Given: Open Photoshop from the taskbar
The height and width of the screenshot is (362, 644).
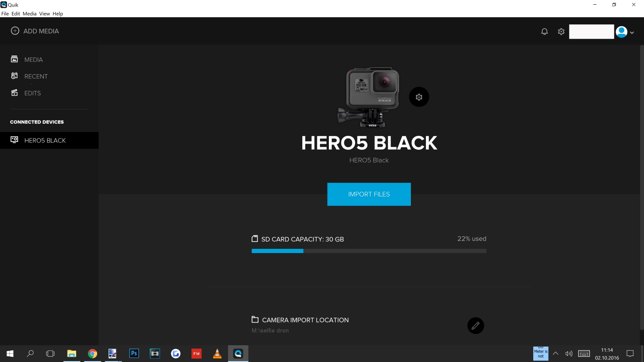Looking at the screenshot, I should [x=134, y=353].
